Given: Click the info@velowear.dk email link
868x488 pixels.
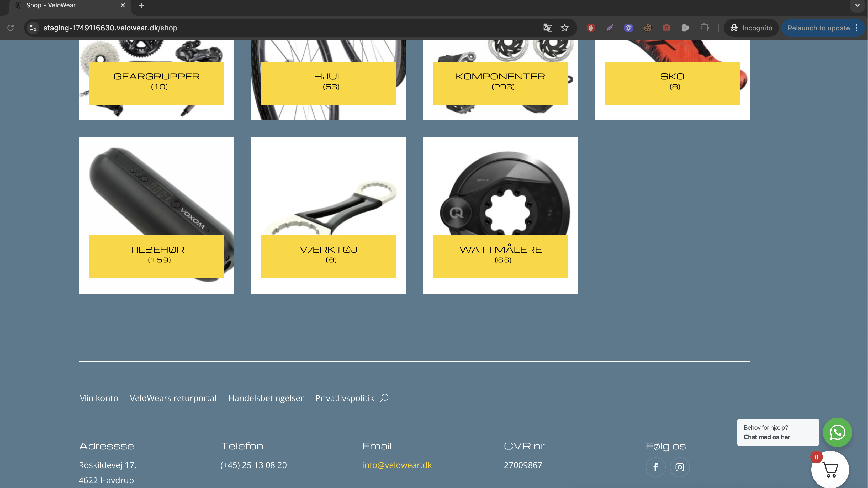Looking at the screenshot, I should (x=397, y=465).
